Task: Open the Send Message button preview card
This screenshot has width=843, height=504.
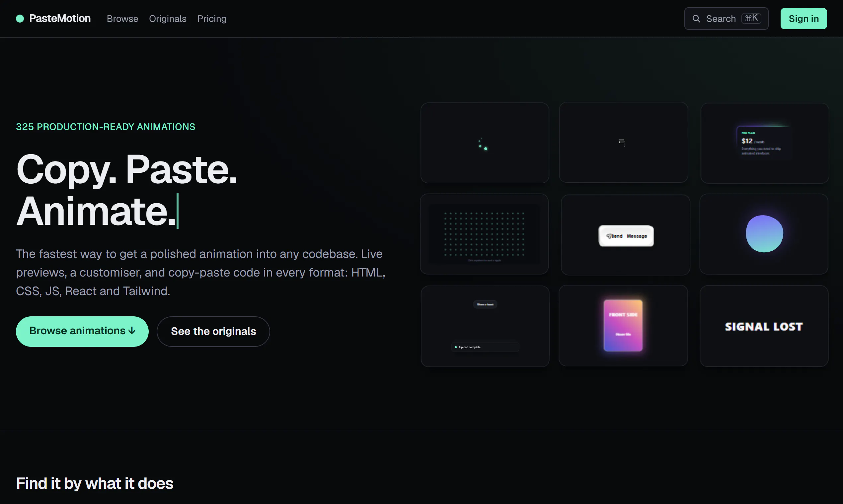Action: (626, 235)
